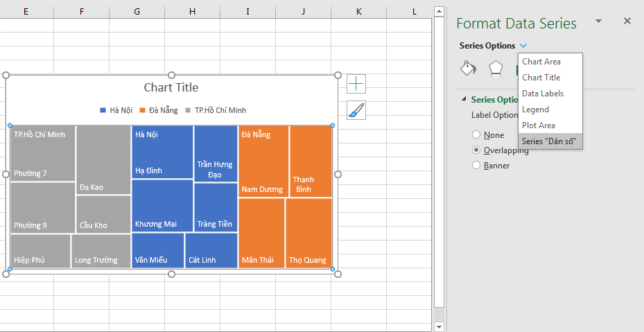
Task: Toggle the Series Options dropdown chevron
Action: coord(523,46)
